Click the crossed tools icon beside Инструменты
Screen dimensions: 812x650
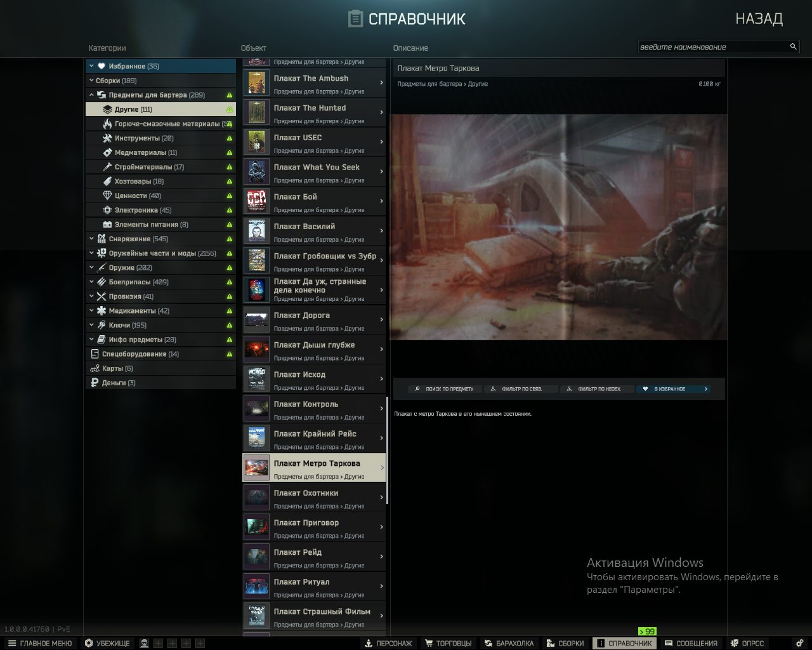107,138
